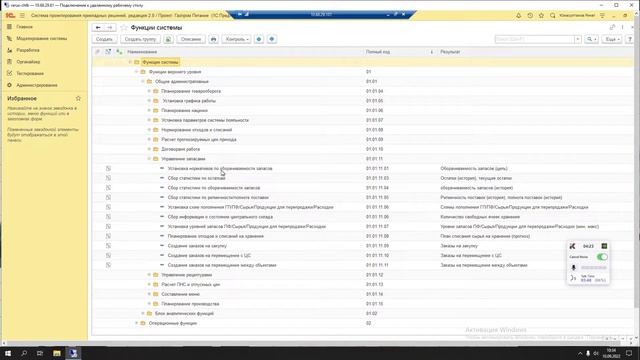Screen dimensions: 640x360
Task: Open favorites star in top header
Action: [541, 16]
